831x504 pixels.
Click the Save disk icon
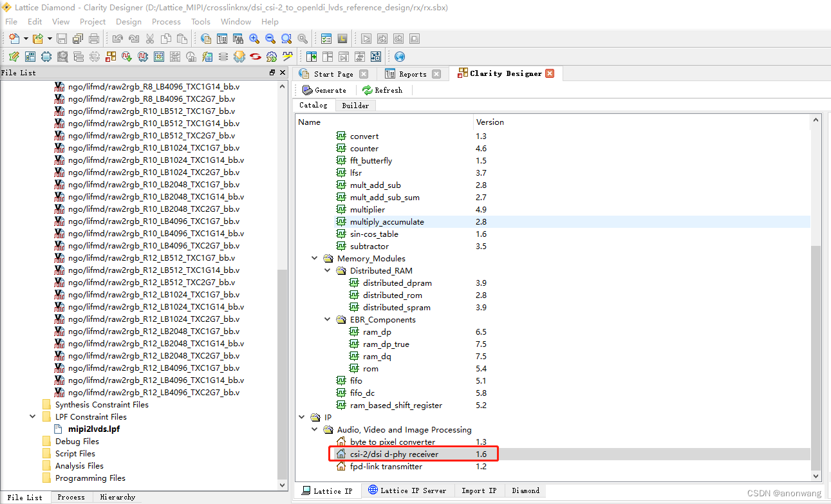(62, 39)
